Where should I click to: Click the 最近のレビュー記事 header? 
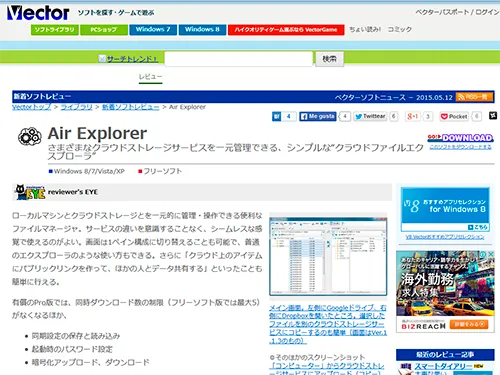[445, 354]
